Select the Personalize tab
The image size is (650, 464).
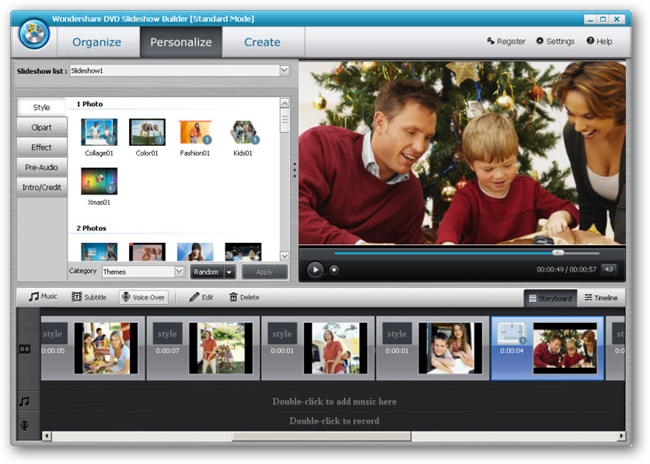click(181, 42)
